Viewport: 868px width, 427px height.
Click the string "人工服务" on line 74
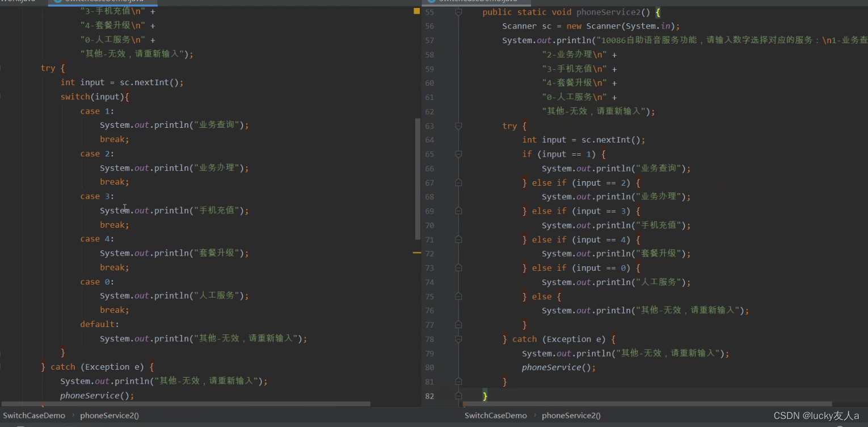click(658, 282)
